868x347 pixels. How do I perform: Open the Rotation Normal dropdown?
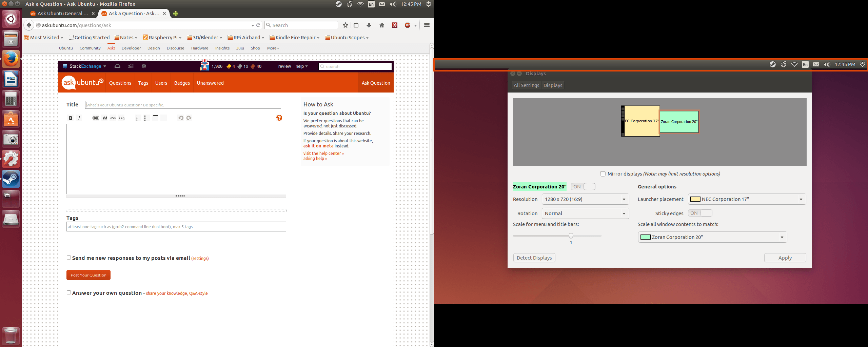point(585,213)
